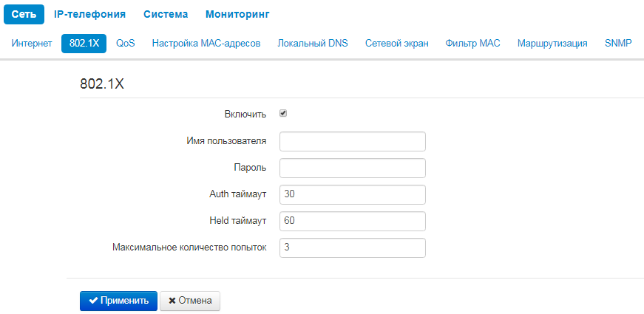Screen dimensions: 644x314
Task: Open Настройка MAC-адресов settings
Action: pos(206,44)
